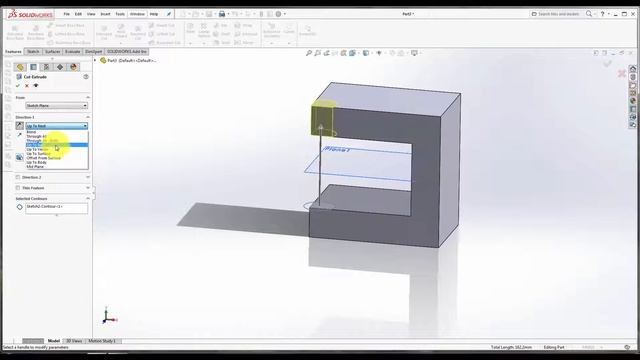Open Design Library icon in task pane
The width and height of the screenshot is (640, 360).
[x=633, y=77]
